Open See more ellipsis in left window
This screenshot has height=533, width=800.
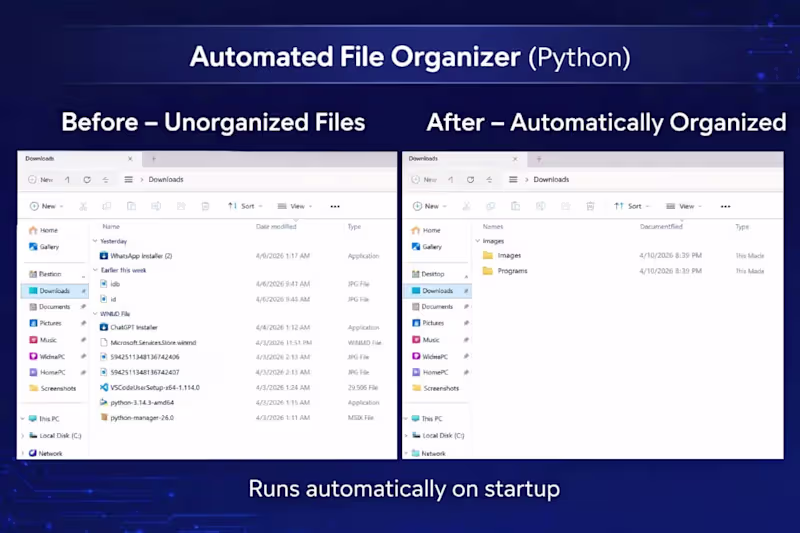(x=335, y=206)
